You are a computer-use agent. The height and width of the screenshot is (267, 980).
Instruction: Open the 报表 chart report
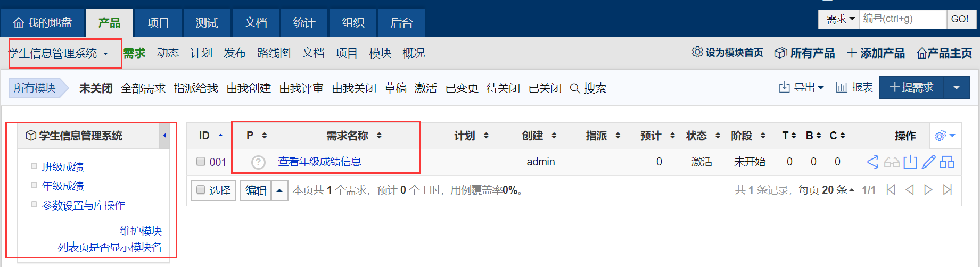pos(854,87)
